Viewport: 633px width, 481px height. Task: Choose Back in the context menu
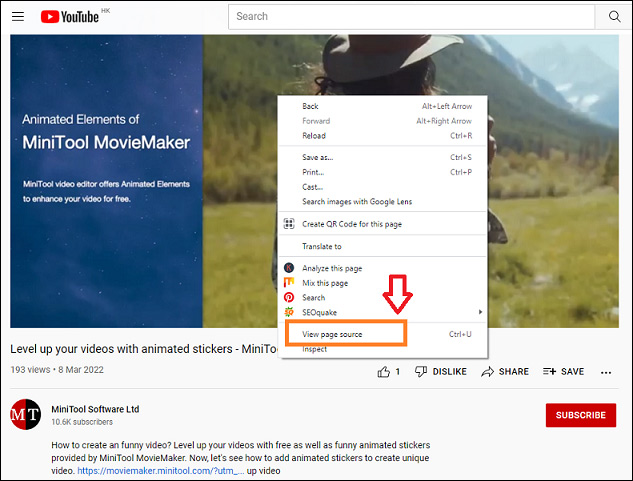click(383, 106)
